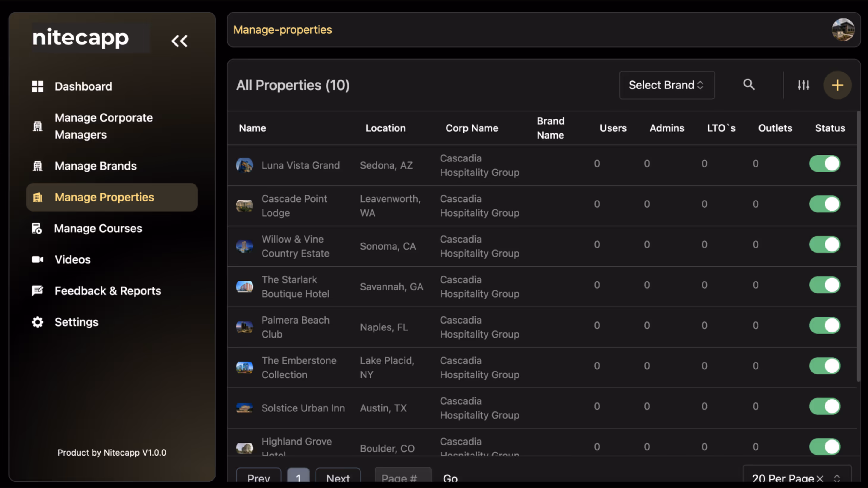Open Videos camera icon in sidebar
This screenshot has width=868, height=488.
[38, 259]
